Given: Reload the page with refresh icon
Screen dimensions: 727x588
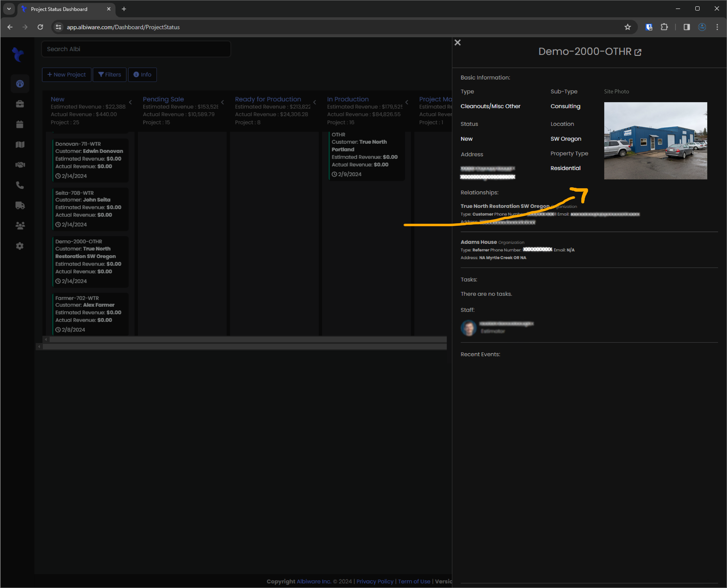Looking at the screenshot, I should click(40, 27).
